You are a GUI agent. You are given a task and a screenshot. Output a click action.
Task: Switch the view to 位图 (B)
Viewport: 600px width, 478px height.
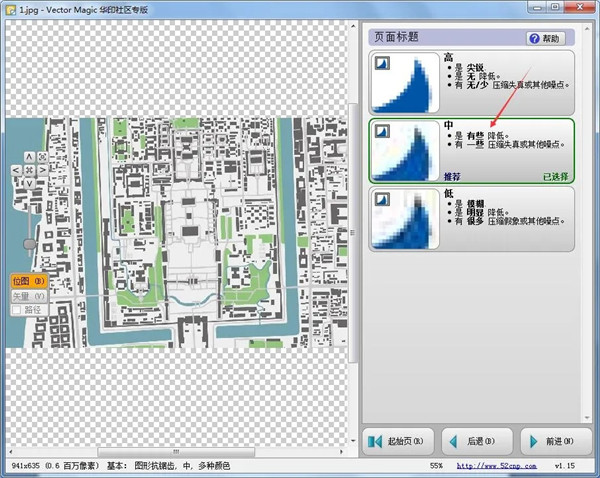click(x=28, y=282)
